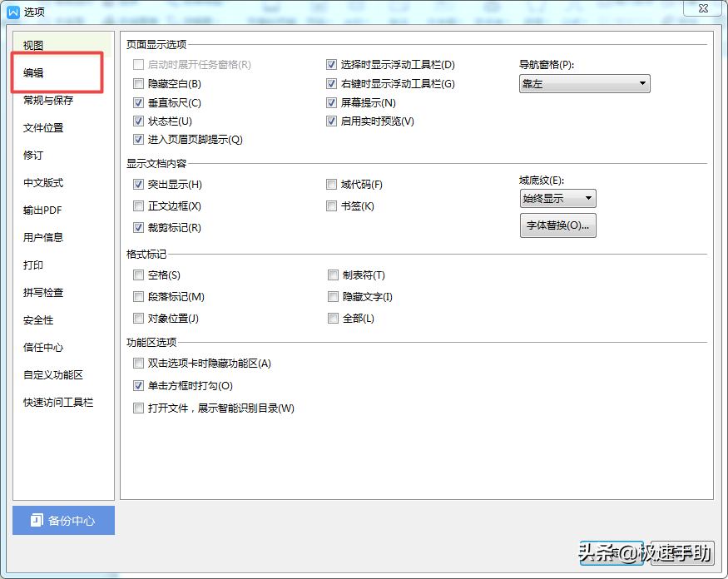Enable 正文边框(X) checkbox
728x579 pixels.
138,205
